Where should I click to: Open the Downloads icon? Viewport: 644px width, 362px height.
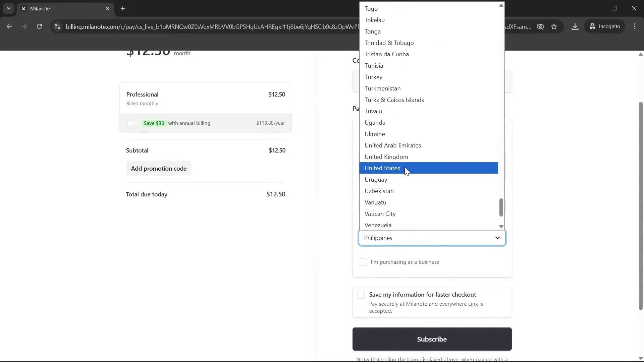(575, 26)
